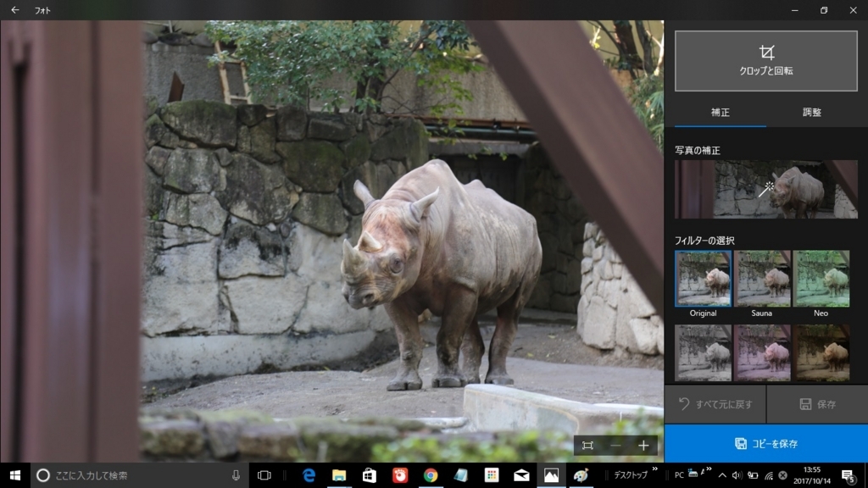This screenshot has width=868, height=488.
Task: Select the Original filter
Action: (703, 279)
